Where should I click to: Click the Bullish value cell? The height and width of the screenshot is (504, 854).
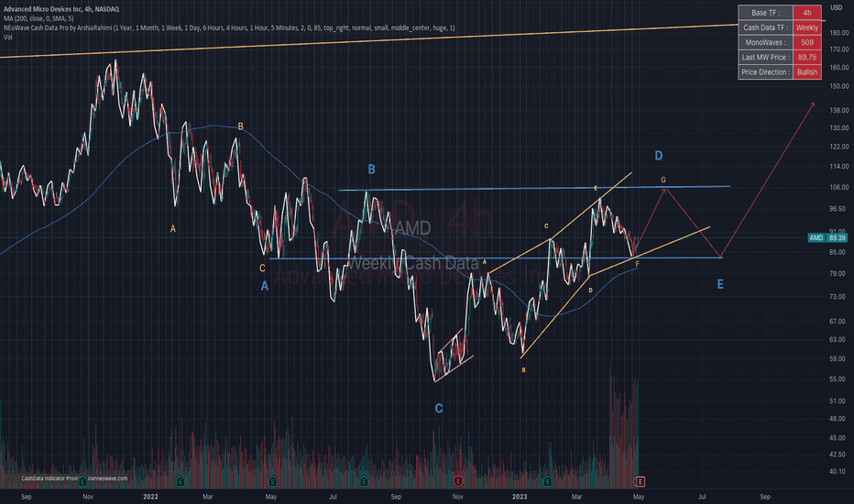point(807,71)
